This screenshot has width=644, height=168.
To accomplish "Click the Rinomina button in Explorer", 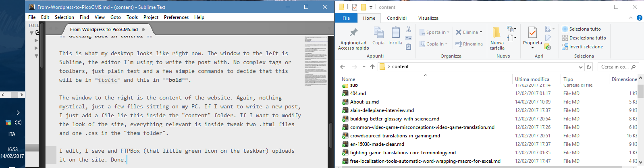I will click(x=469, y=44).
